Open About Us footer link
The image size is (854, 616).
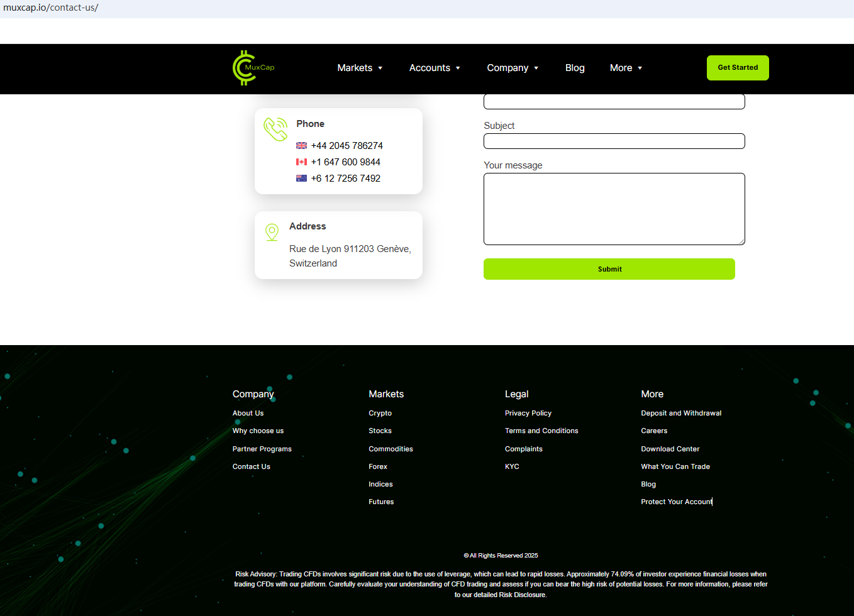point(248,413)
